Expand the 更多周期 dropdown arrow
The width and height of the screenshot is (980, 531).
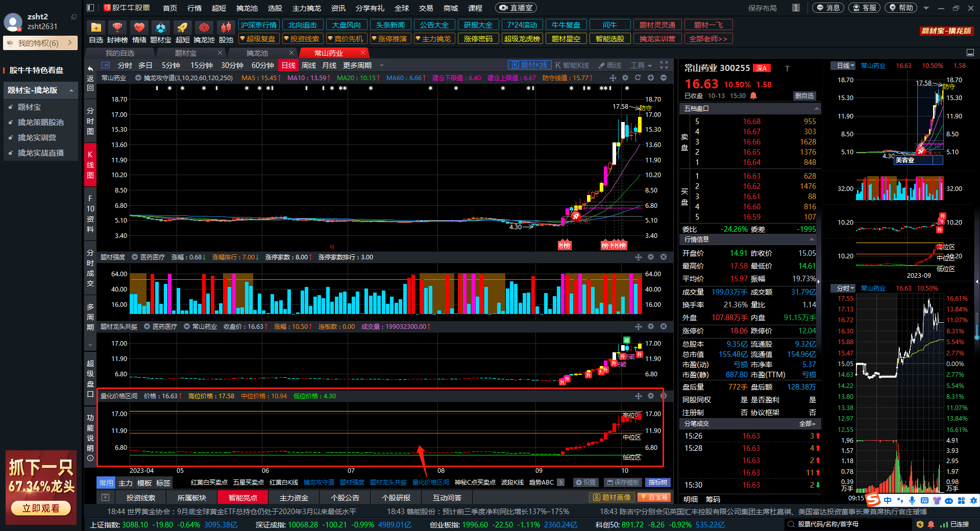point(382,65)
